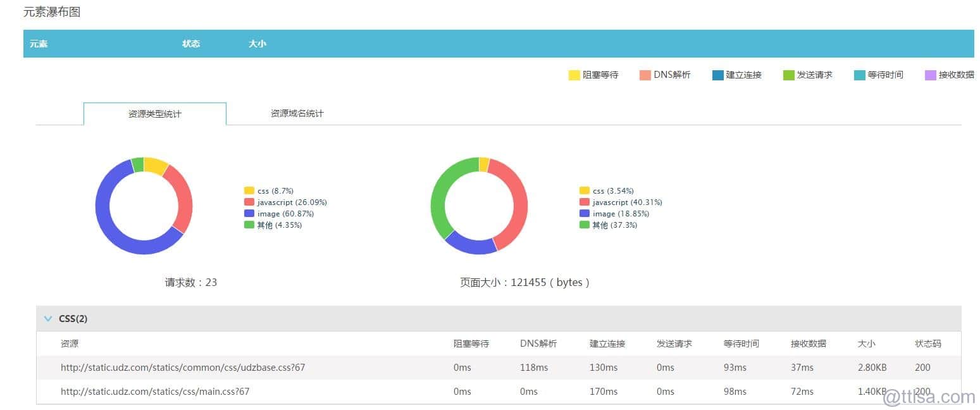Image resolution: width=980 pixels, height=410 pixels.
Task: Switch to the 资源域名统计 tab
Action: 297,114
